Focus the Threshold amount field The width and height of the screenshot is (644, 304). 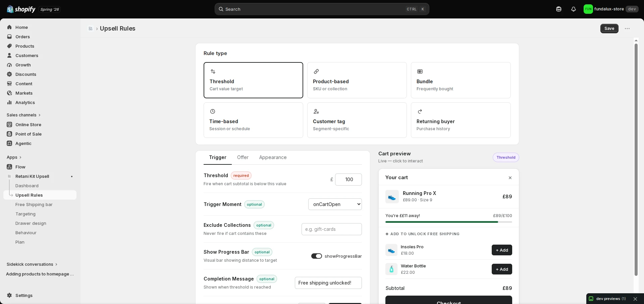click(348, 180)
